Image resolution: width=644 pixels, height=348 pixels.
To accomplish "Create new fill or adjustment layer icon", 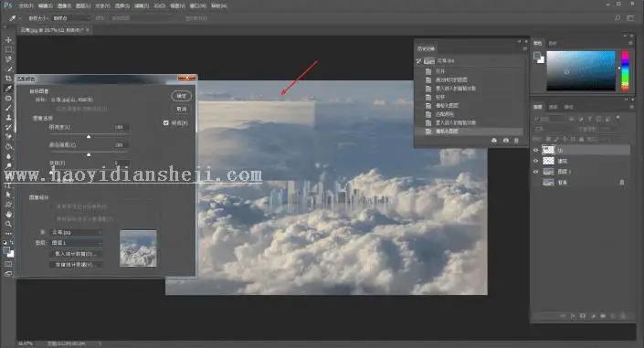I will pyautogui.click(x=593, y=316).
